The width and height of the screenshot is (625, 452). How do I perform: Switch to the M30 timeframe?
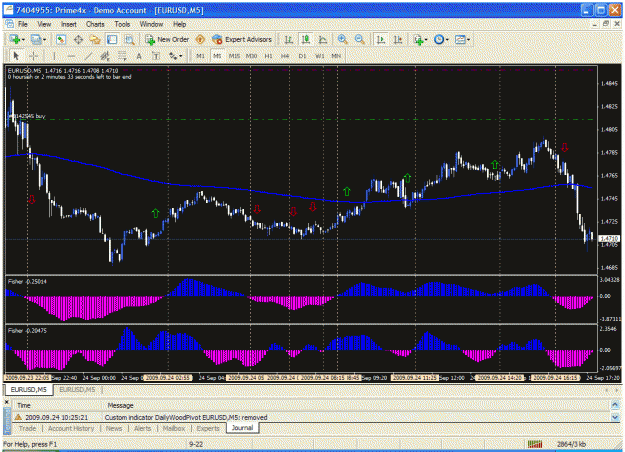(x=251, y=56)
